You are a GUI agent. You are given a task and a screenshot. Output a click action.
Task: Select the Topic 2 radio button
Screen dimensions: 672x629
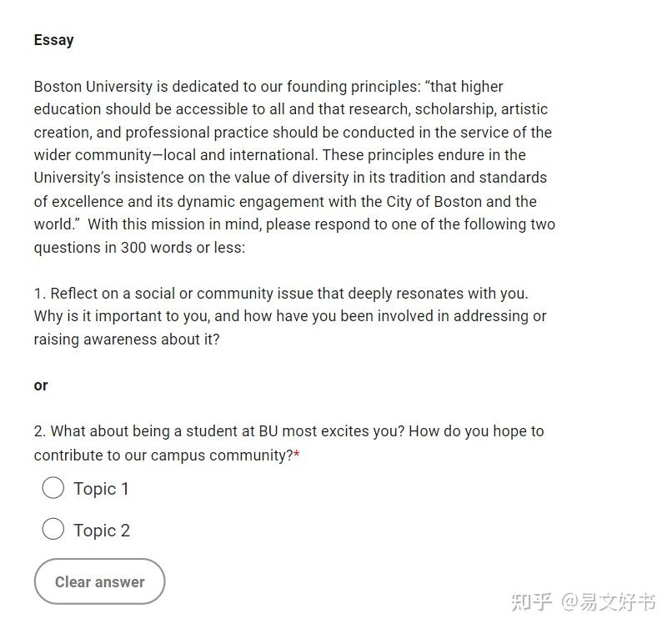53,529
